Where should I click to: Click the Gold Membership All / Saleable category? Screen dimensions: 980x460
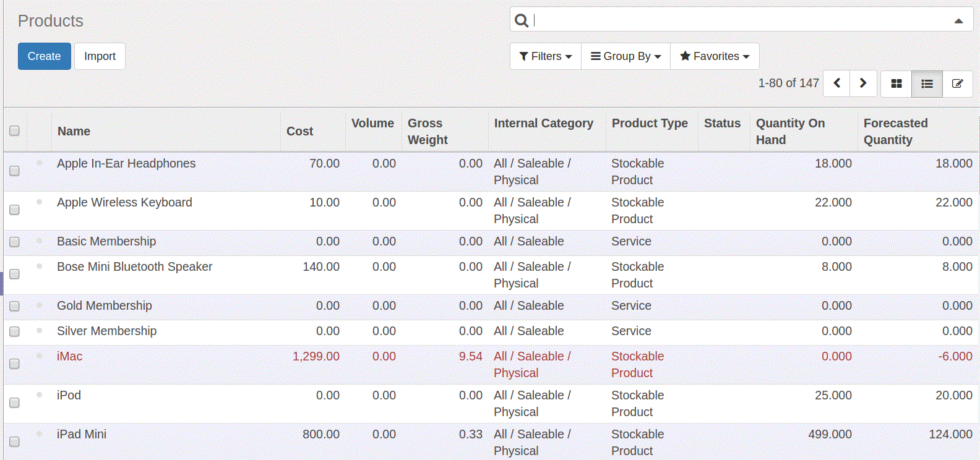[529, 305]
